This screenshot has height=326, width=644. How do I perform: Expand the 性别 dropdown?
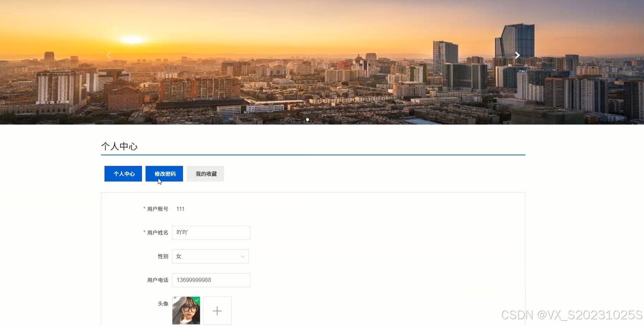[210, 256]
